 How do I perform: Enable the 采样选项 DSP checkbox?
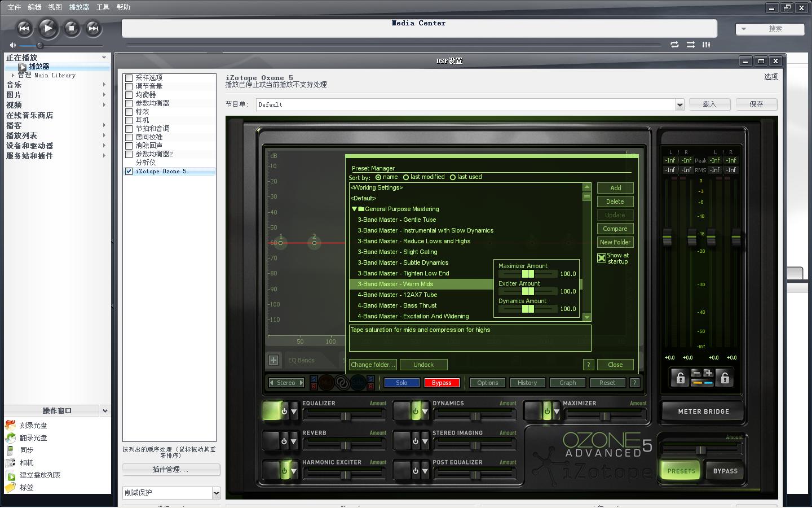coord(129,78)
